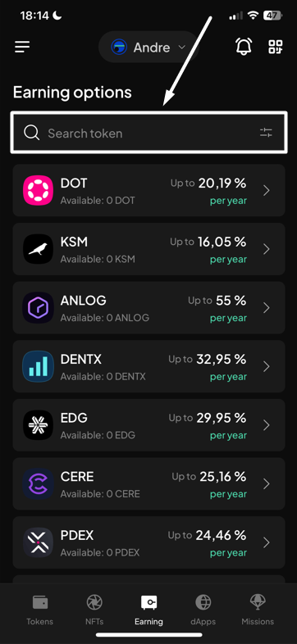Switch to the Tokens tab
The width and height of the screenshot is (297, 644).
[x=40, y=610]
